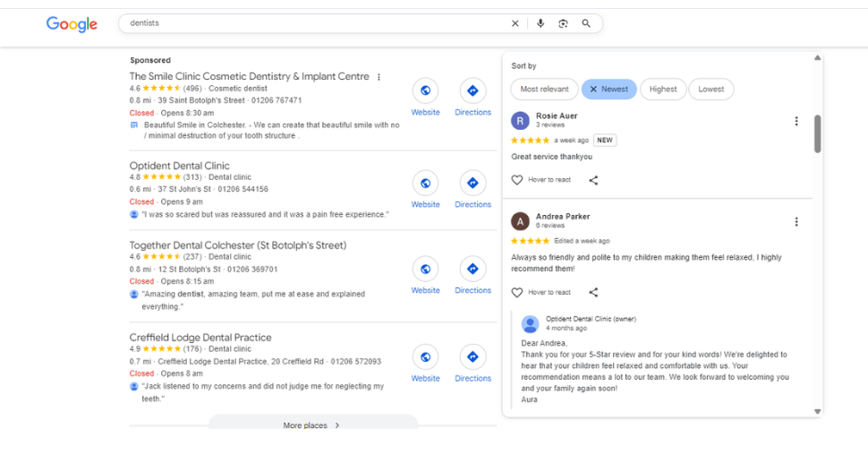Screen dimensions: 868x463
Task: Click Andrea Parker reviewer name
Action: click(x=563, y=217)
